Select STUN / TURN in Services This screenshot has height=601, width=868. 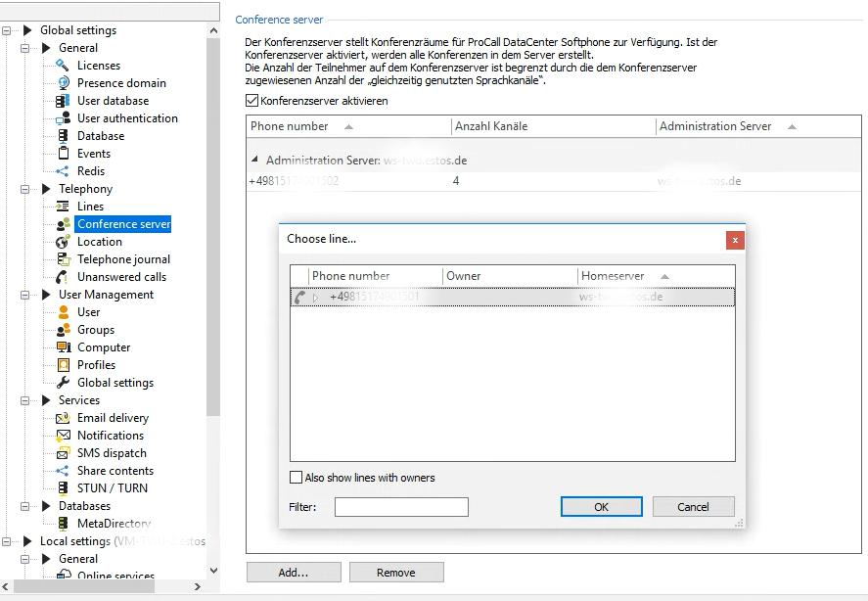[113, 488]
